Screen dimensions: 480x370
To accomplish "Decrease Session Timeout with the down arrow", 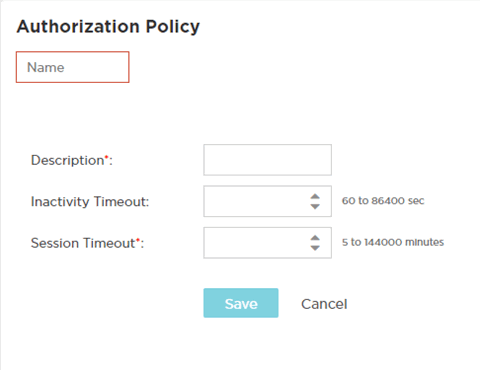I will (315, 248).
